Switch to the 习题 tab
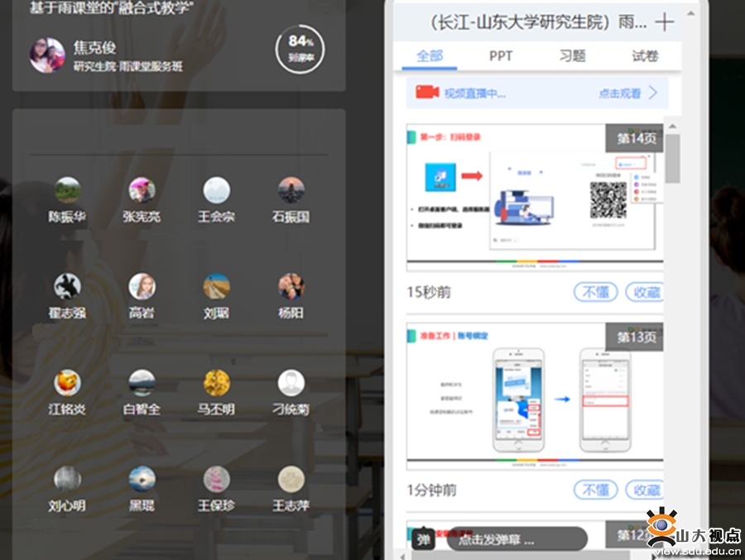 pos(572,56)
